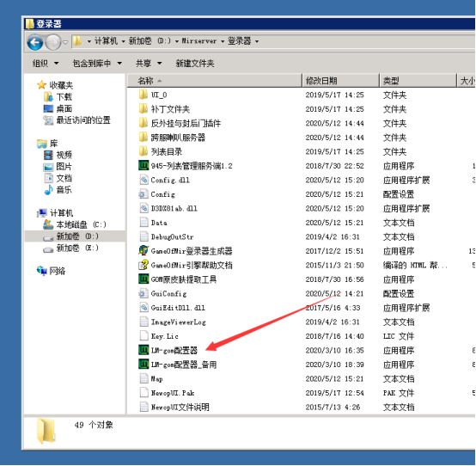Select the 反外挂与封后门插件 folder
The height and width of the screenshot is (466, 476).
coord(180,123)
